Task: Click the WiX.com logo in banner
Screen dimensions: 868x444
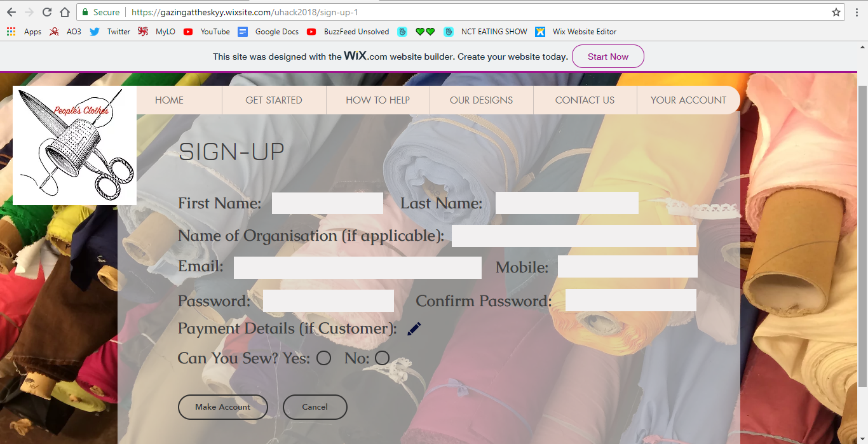Action: click(x=365, y=56)
